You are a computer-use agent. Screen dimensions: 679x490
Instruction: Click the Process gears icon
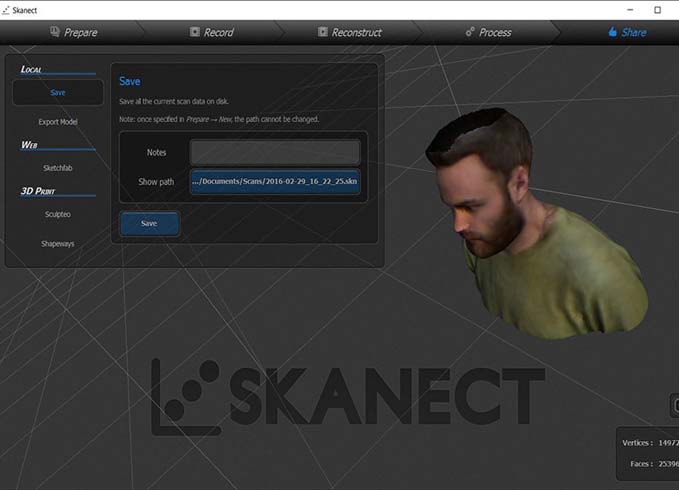tap(470, 32)
